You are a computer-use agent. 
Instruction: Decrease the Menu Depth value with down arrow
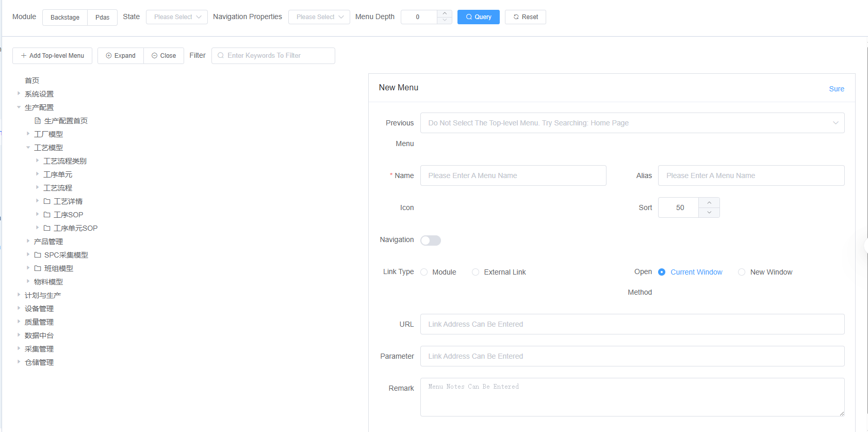tap(445, 20)
